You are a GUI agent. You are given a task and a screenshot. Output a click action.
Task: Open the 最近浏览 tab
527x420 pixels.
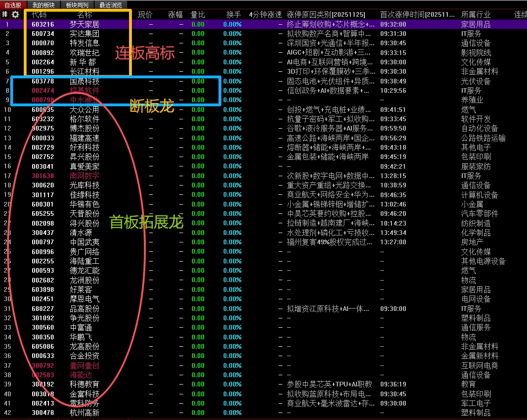point(110,5)
